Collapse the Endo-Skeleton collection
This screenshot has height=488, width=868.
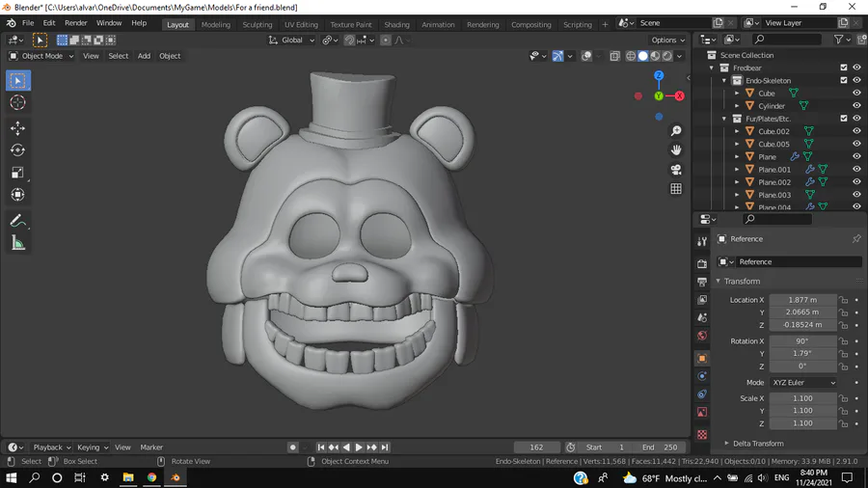(724, 80)
